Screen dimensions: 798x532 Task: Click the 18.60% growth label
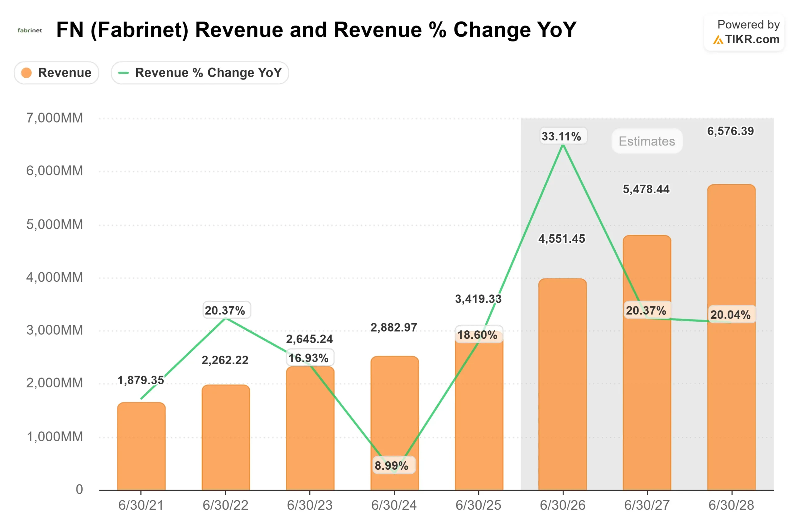pos(479,335)
